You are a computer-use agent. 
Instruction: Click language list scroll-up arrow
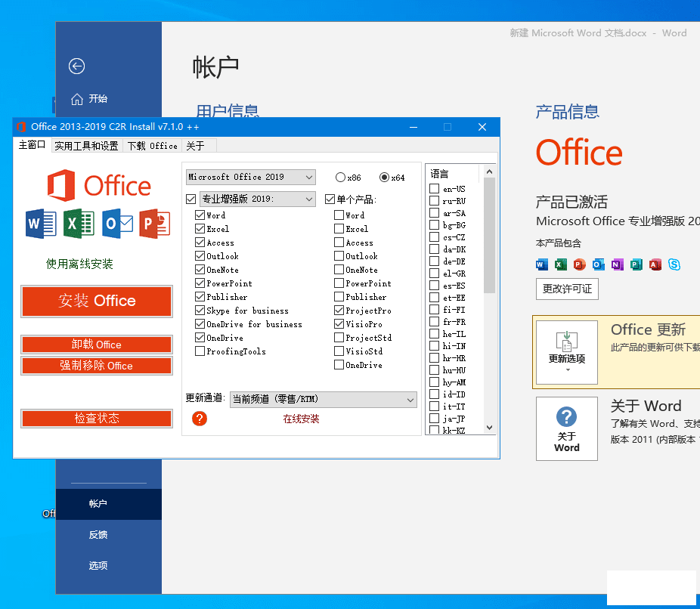point(489,172)
